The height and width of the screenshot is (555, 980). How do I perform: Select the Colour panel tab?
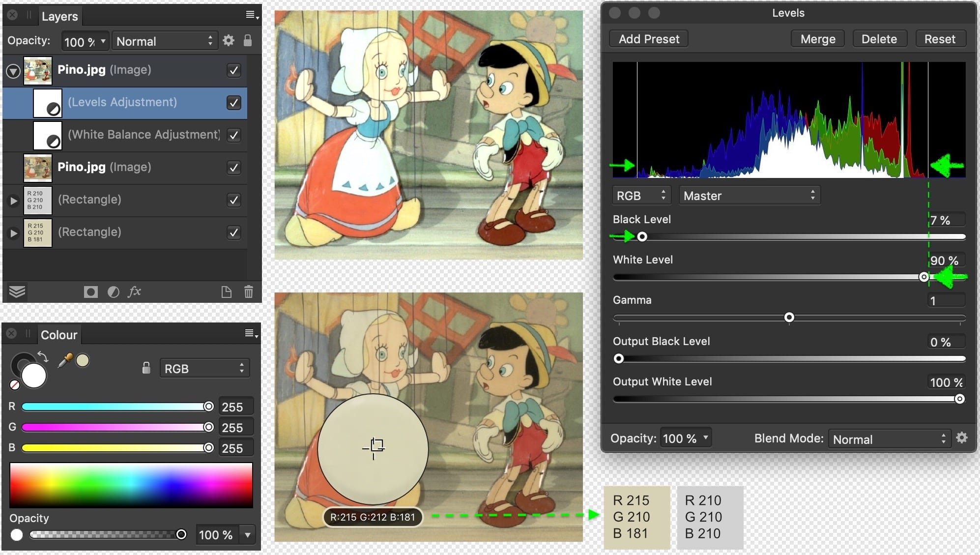59,335
